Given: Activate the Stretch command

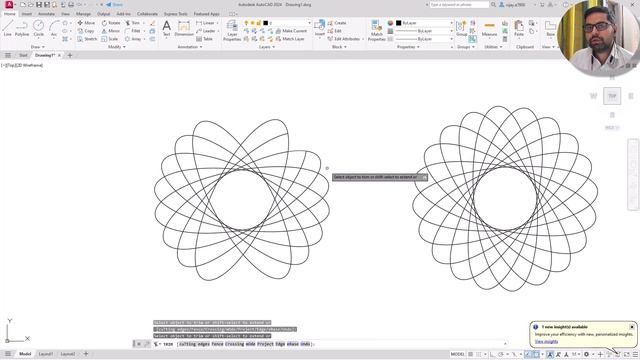Looking at the screenshot, I should (x=87, y=39).
